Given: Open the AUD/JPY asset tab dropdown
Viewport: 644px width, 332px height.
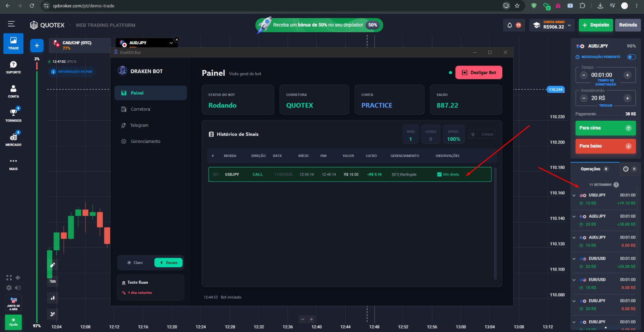Looking at the screenshot, I should tap(171, 43).
